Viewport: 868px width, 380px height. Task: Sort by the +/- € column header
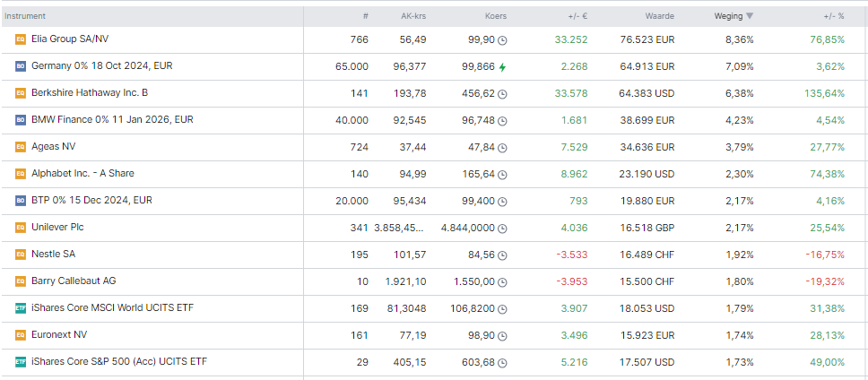pos(577,16)
